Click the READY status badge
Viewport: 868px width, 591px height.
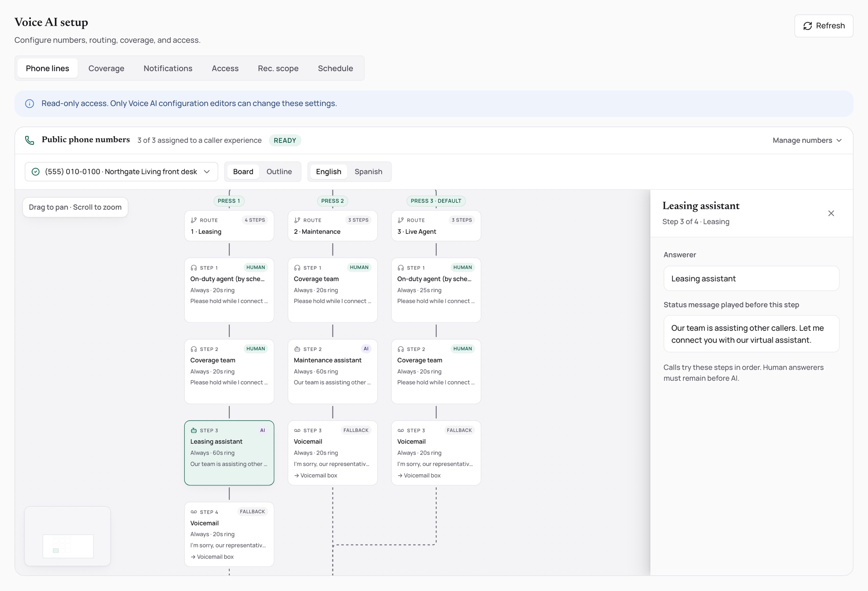(x=285, y=140)
